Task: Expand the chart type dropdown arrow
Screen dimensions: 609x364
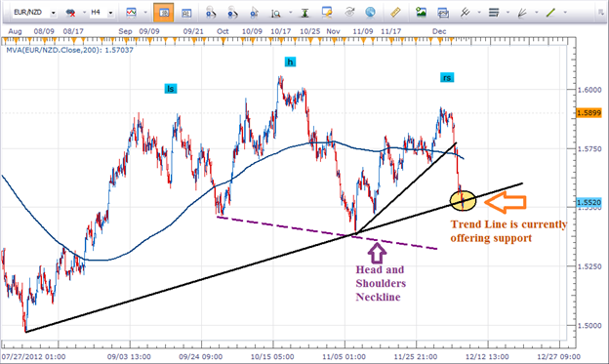Action: (x=145, y=13)
